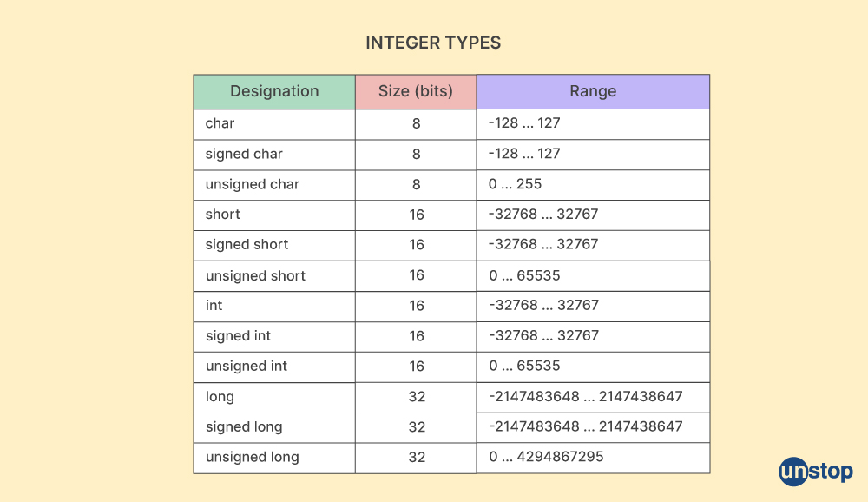Select the first char row designation

(274, 124)
